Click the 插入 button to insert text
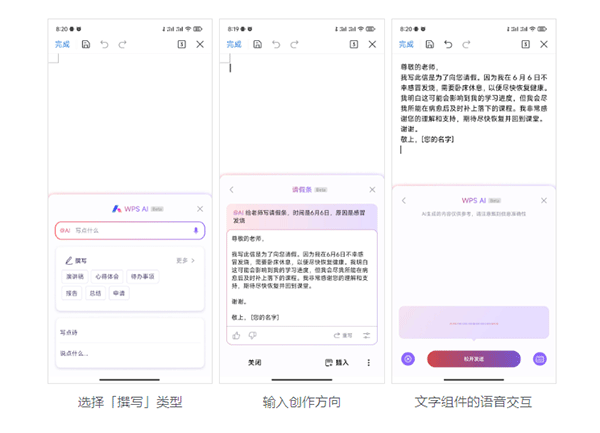Image resolution: width=600 pixels, height=433 pixels. (x=337, y=363)
